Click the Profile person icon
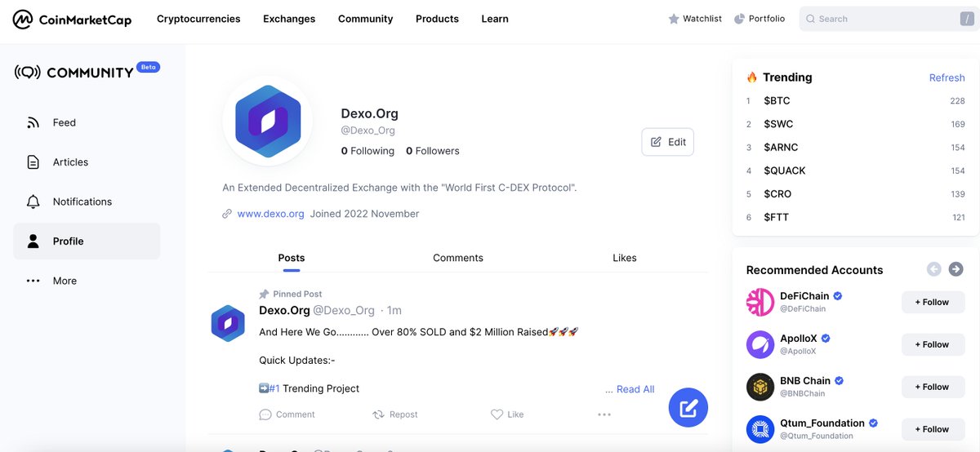Viewport: 980px width, 452px height. [33, 242]
